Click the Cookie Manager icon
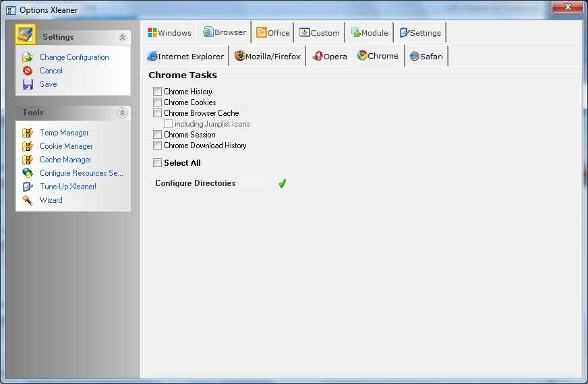 (x=28, y=146)
